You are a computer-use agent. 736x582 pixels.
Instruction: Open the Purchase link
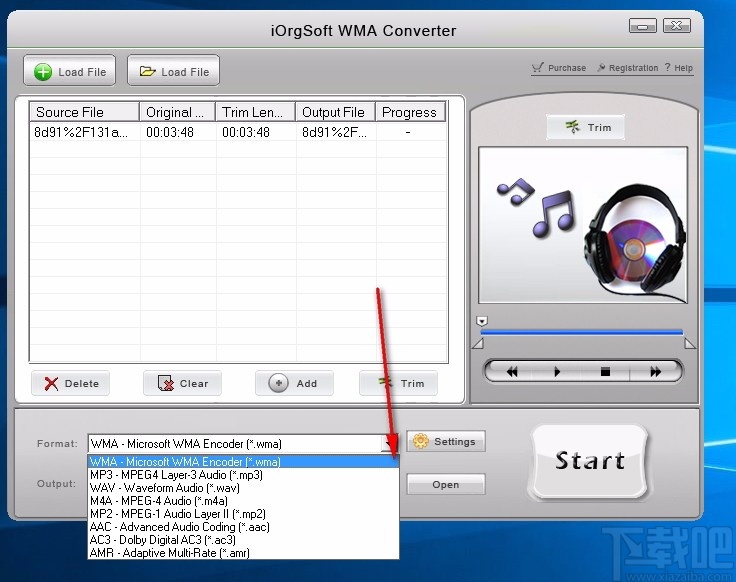[x=559, y=68]
